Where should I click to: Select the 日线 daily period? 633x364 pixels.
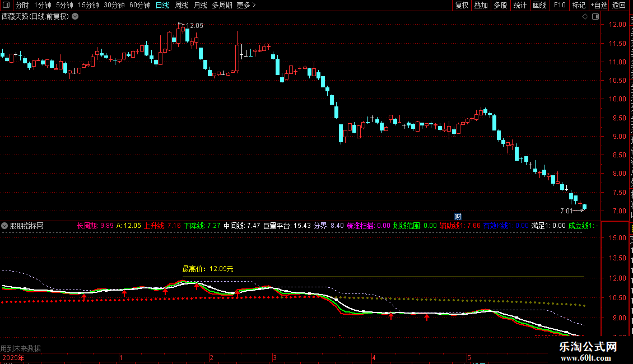coord(162,5)
